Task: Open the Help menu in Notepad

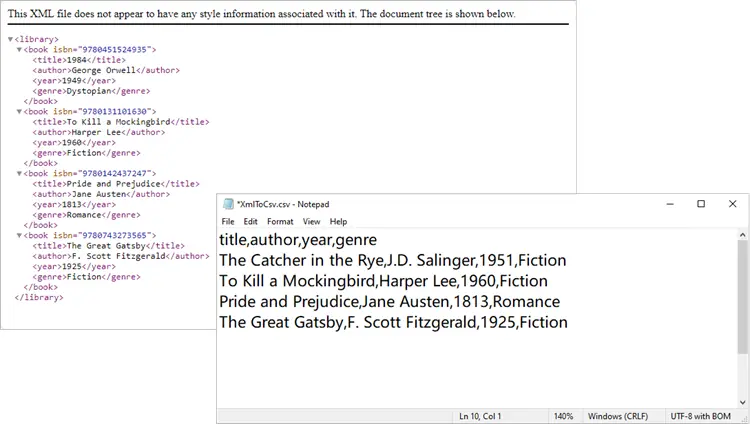Action: point(338,221)
